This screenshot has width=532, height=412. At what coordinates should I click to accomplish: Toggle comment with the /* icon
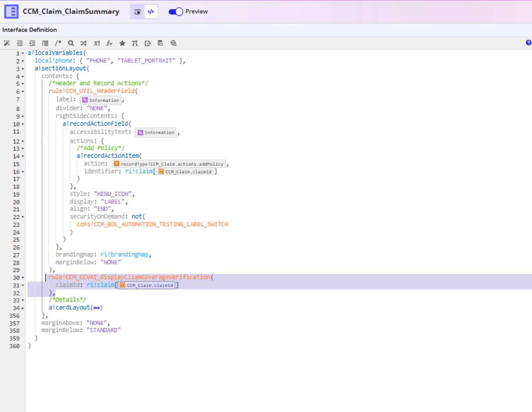pyautogui.click(x=58, y=43)
